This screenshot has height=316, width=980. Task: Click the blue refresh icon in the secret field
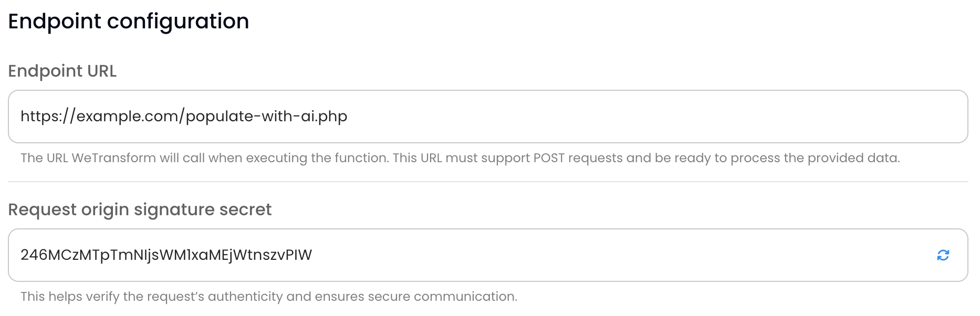[x=944, y=254]
